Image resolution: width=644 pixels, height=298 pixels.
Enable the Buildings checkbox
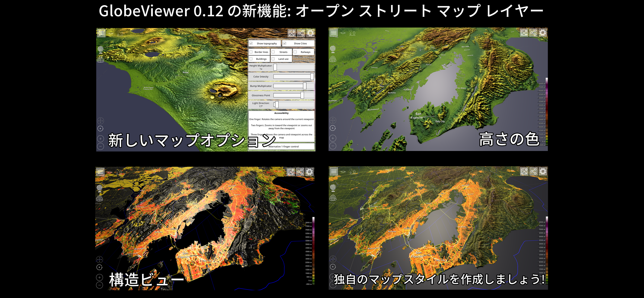[x=251, y=59]
